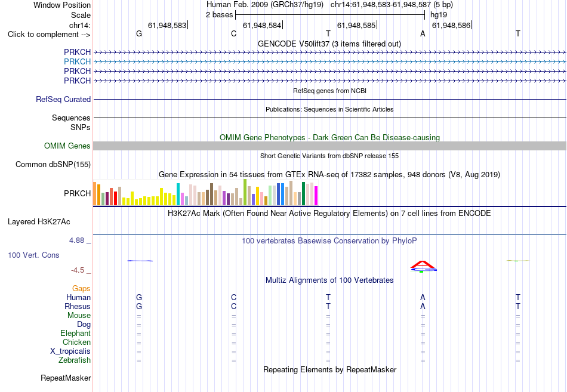Click the RefSeq Curated gene line
Image resolution: width=567 pixels, height=392 pixels.
point(329,99)
